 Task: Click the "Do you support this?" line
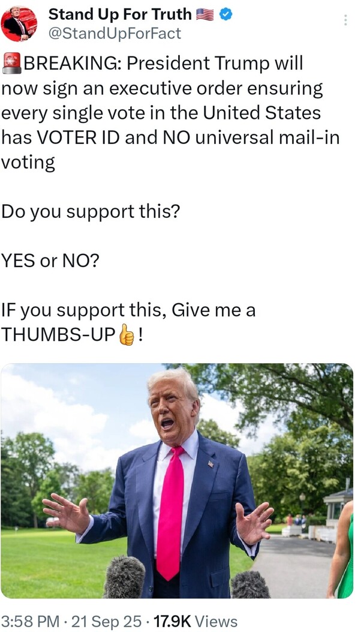(x=91, y=212)
